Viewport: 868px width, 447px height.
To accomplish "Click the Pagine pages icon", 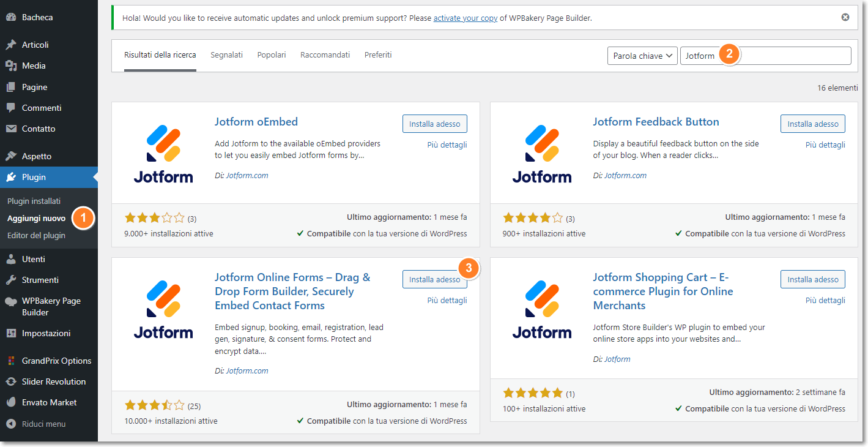I will (11, 87).
